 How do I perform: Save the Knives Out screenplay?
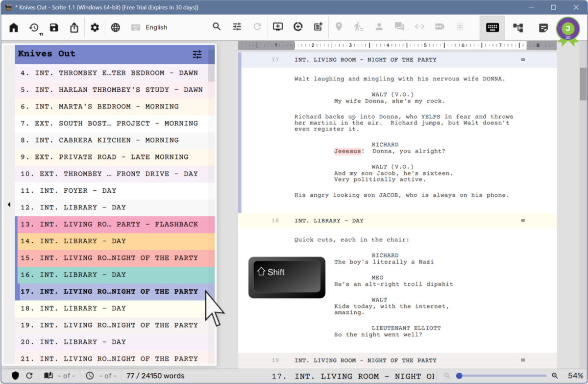(x=54, y=27)
